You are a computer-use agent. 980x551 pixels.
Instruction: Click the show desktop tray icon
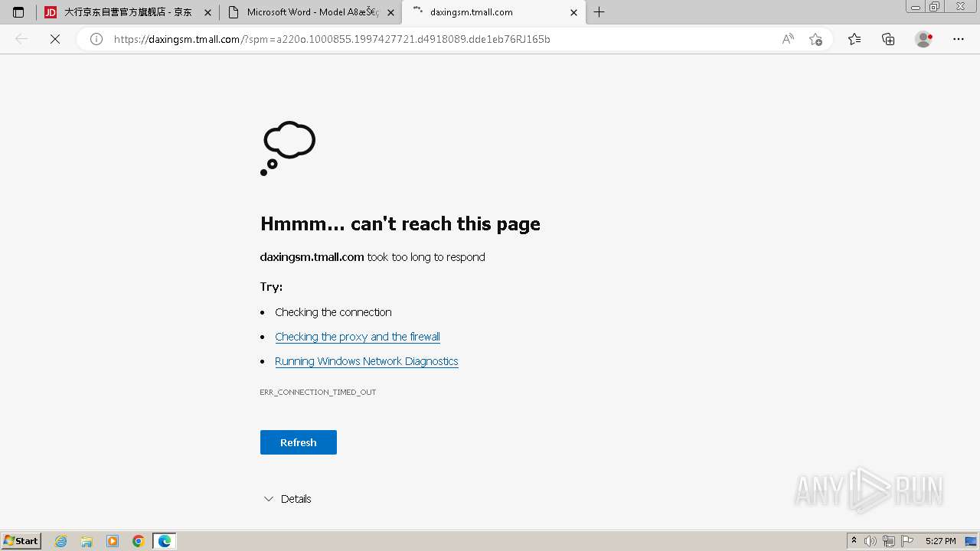coord(971,541)
